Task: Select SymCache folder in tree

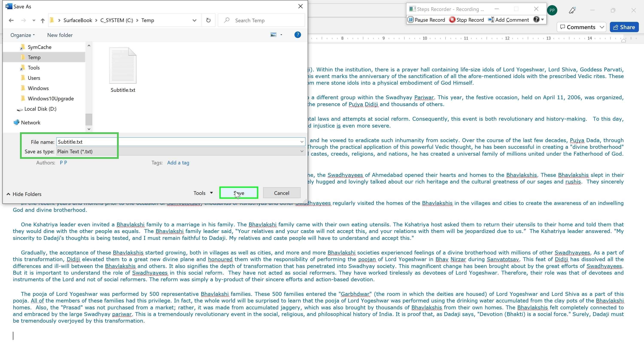Action: coord(39,47)
